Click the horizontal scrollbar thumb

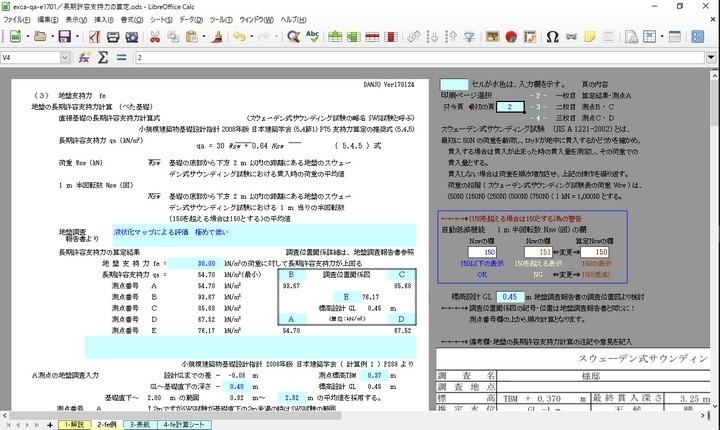pyautogui.click(x=175, y=415)
